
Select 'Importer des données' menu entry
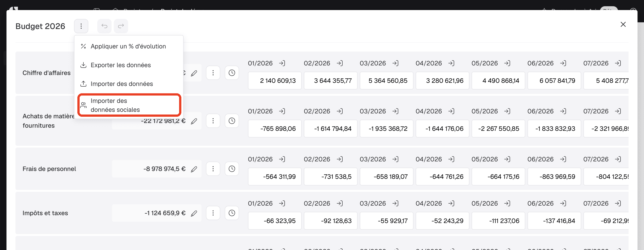click(129, 84)
